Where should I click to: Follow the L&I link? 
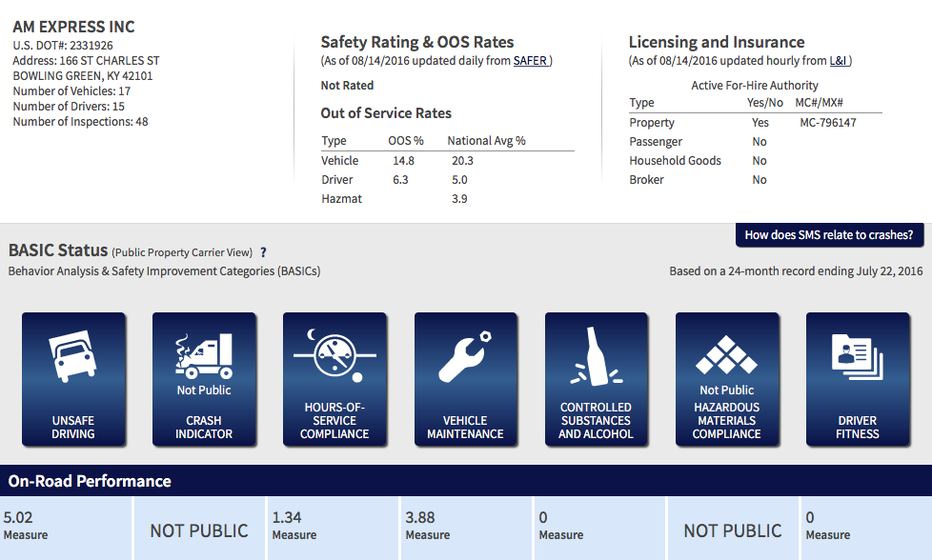(x=838, y=61)
